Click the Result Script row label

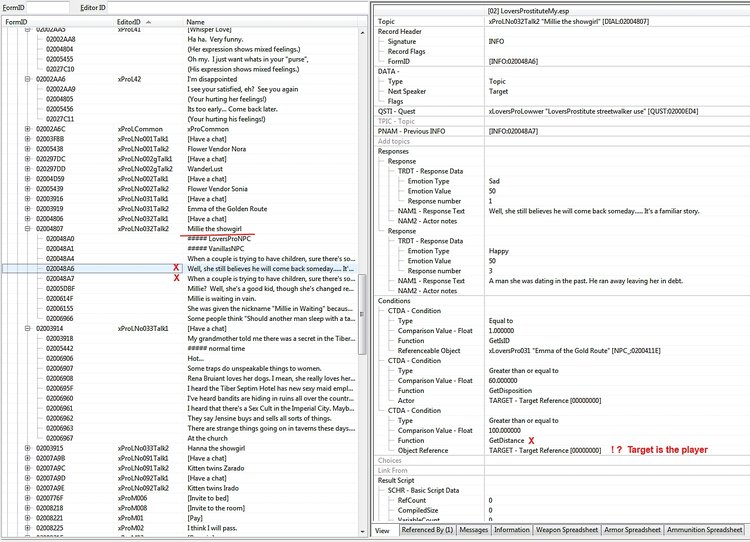[396, 480]
